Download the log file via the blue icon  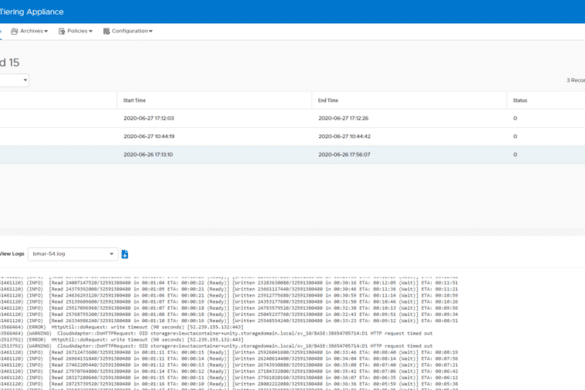click(125, 254)
